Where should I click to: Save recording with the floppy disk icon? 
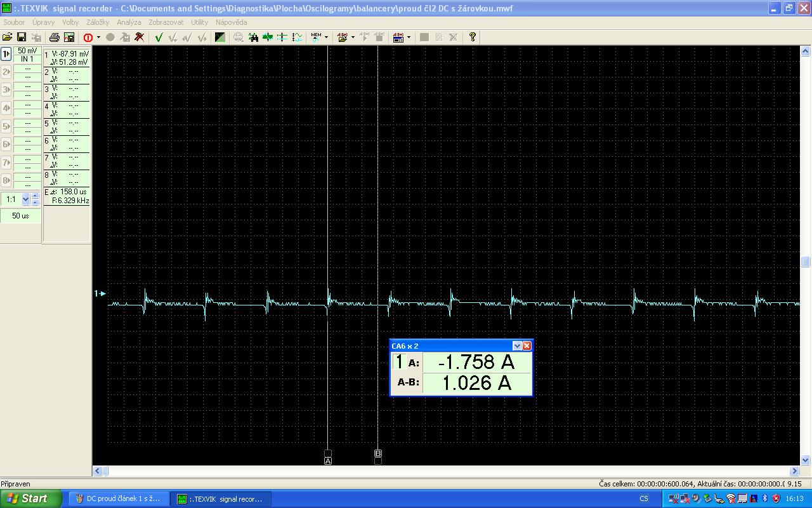click(21, 37)
